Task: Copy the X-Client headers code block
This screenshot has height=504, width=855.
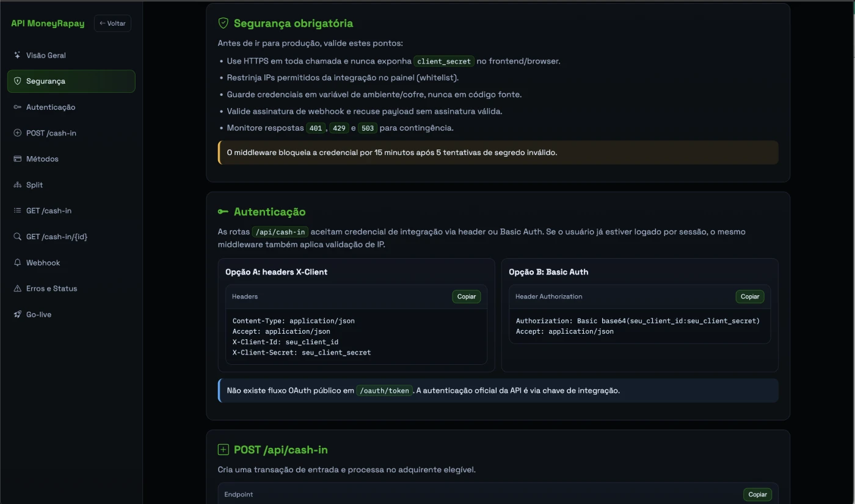Action: pyautogui.click(x=467, y=297)
